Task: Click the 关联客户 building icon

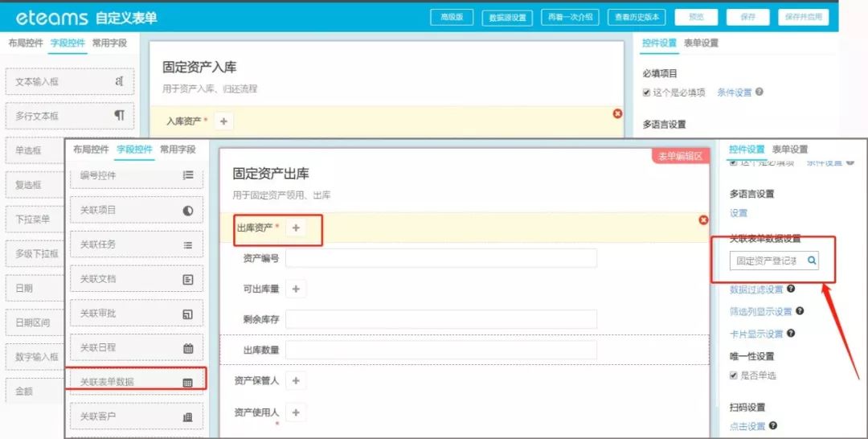Action: [x=188, y=416]
